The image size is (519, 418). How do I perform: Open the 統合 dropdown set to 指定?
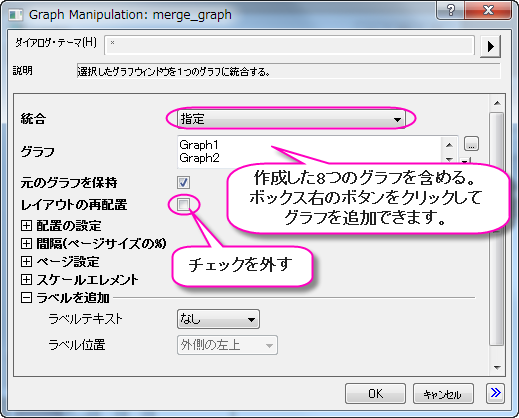(291, 119)
